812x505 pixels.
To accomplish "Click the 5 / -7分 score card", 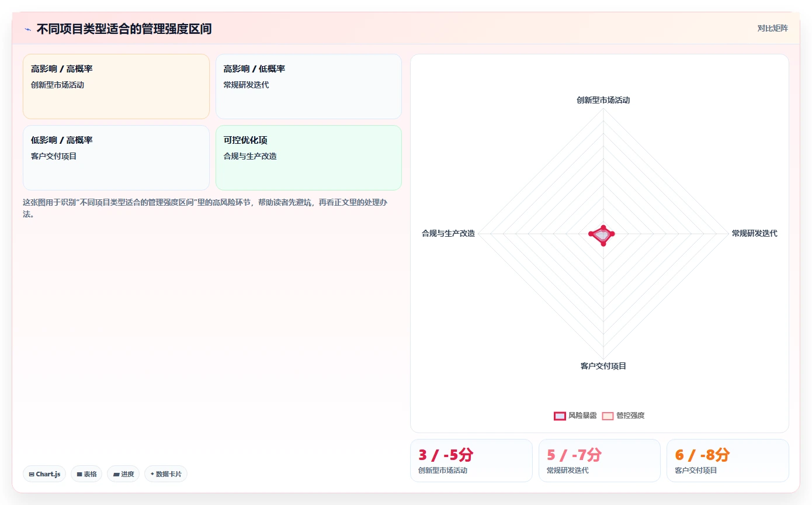I will pyautogui.click(x=599, y=461).
